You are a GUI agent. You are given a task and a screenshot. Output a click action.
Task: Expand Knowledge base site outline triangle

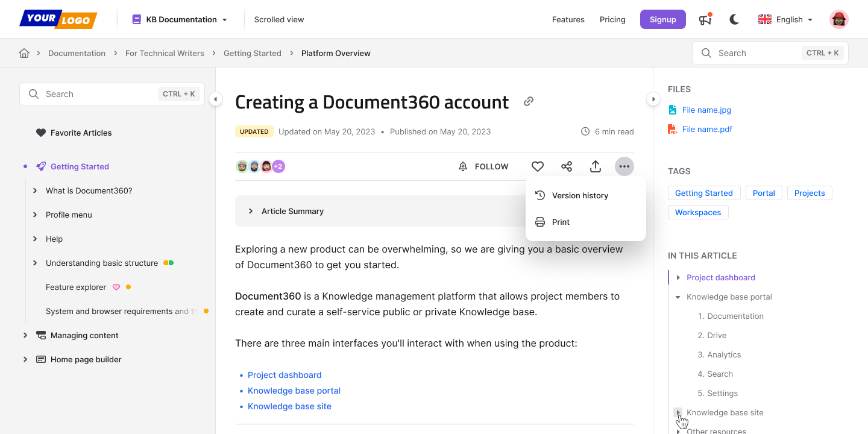point(678,412)
